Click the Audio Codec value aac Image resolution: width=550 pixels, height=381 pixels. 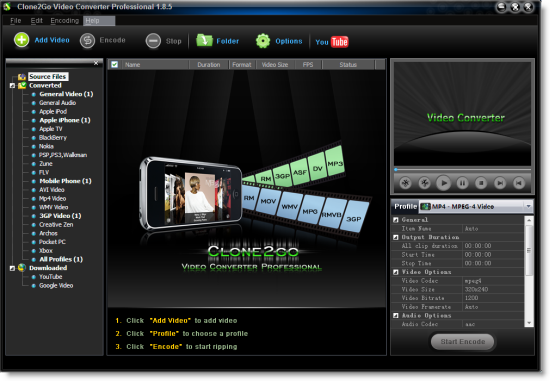pyautogui.click(x=470, y=324)
